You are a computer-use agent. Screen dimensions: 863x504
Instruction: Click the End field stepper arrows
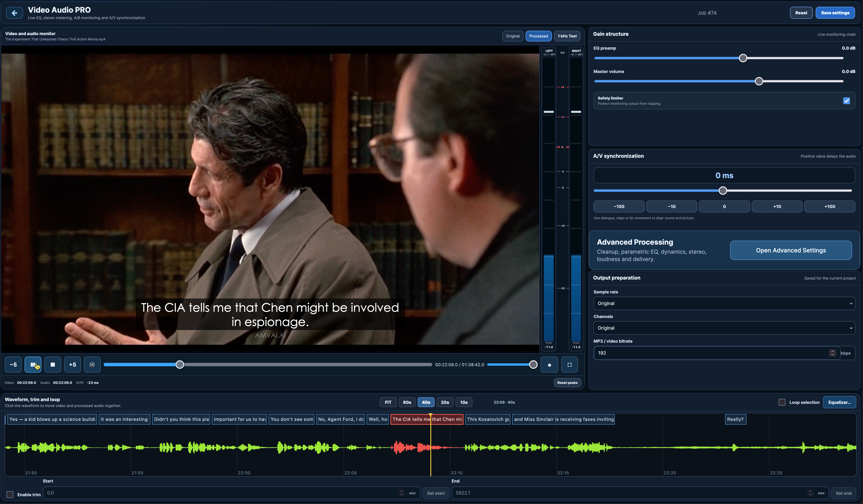810,493
